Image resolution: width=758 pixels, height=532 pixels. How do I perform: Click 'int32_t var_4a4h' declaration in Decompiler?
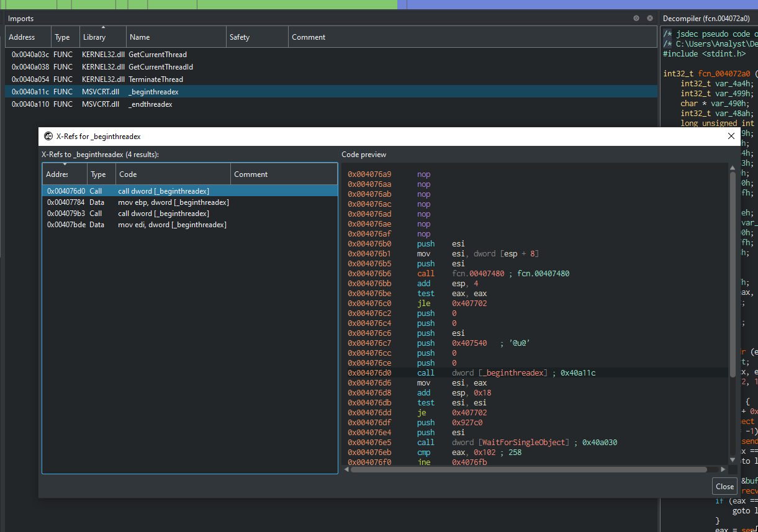[717, 84]
